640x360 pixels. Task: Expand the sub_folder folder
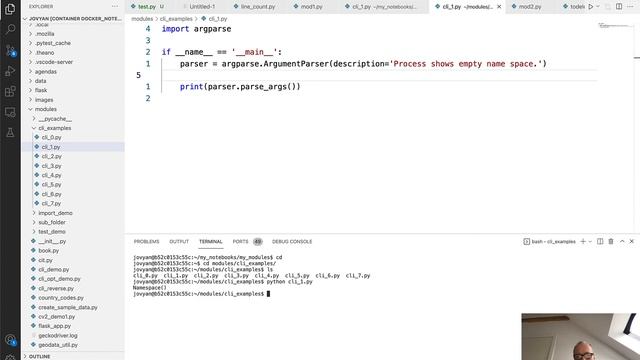click(x=52, y=222)
